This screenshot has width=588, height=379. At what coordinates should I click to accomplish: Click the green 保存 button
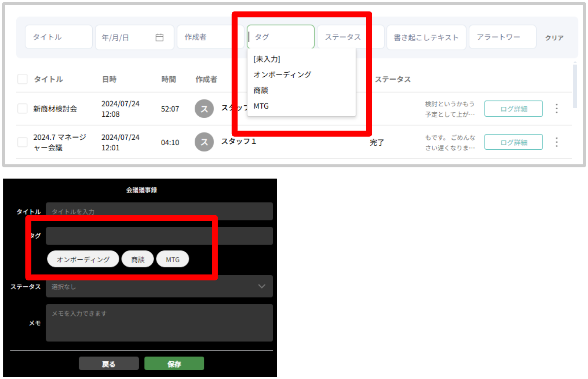click(174, 363)
